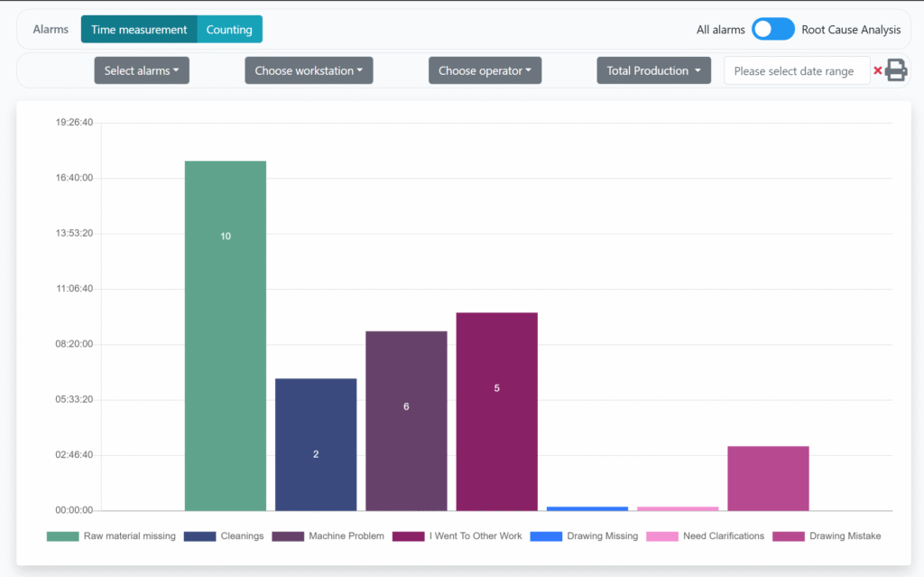924x577 pixels.
Task: Click the Drawing Mistake pink bar
Action: click(x=768, y=479)
